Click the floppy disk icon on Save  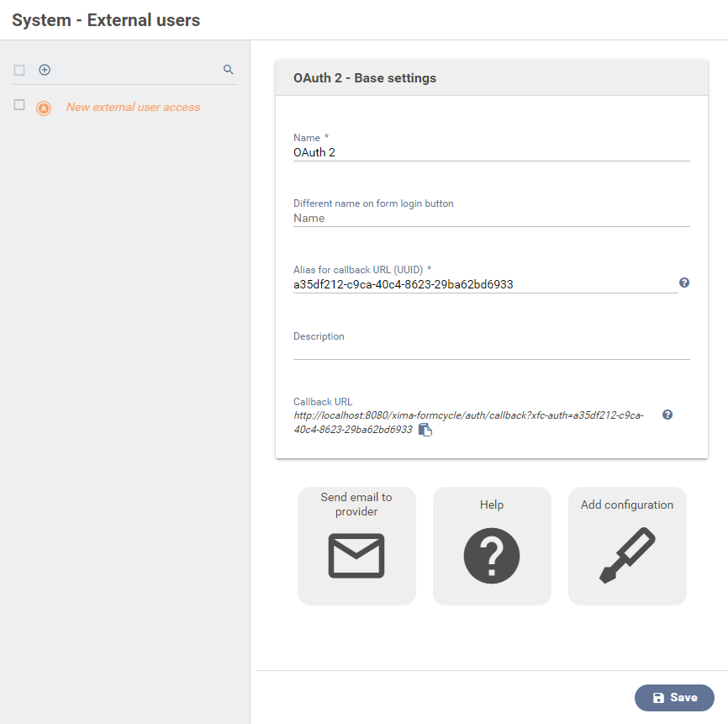pos(658,698)
